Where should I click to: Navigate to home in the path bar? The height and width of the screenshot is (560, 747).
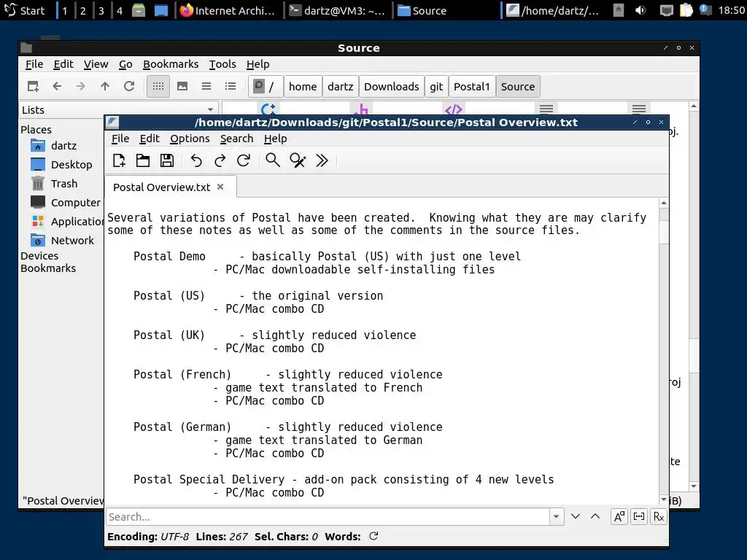coord(303,86)
